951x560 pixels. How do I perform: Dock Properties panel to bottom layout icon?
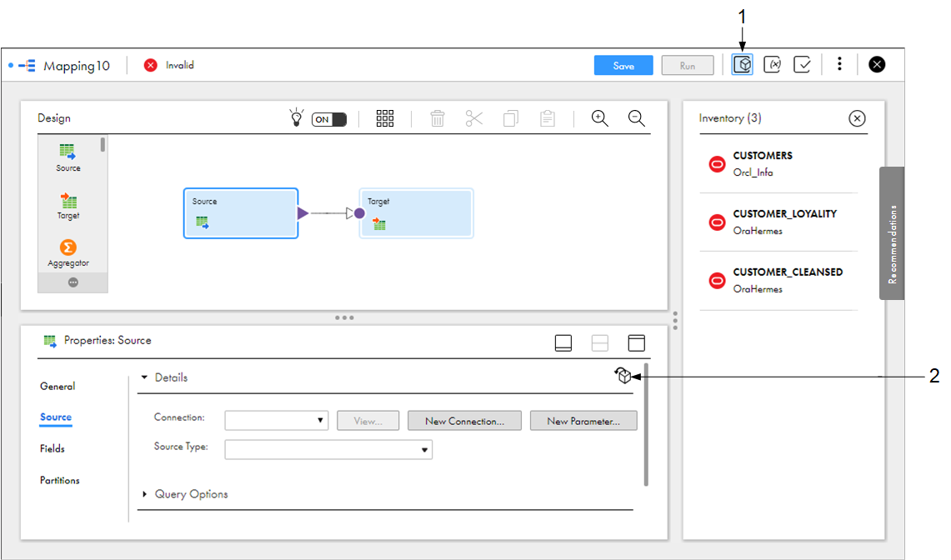point(563,342)
